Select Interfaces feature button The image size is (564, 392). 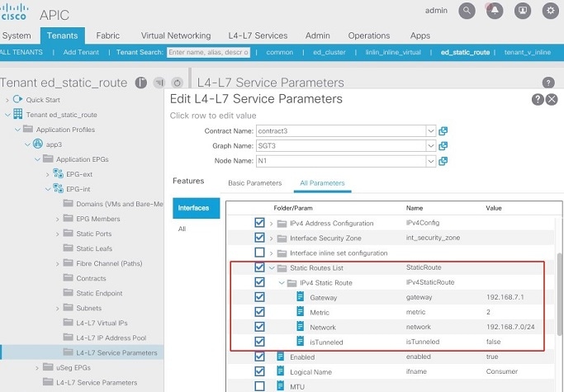(x=196, y=208)
